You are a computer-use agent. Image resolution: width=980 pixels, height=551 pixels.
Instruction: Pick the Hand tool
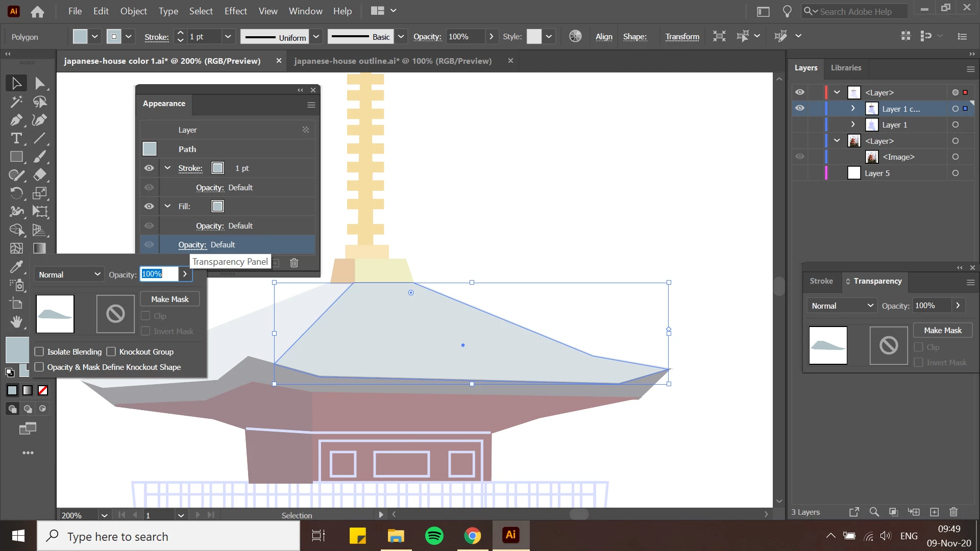click(x=16, y=322)
